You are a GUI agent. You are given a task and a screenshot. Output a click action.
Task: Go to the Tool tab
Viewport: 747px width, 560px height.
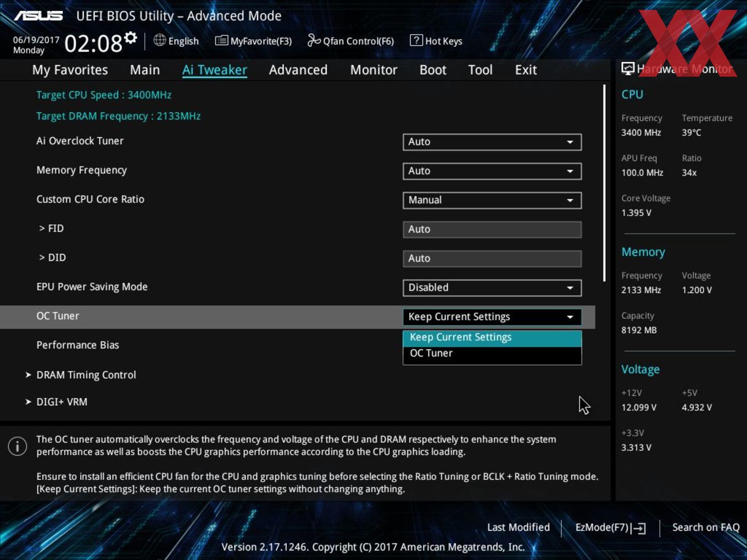click(480, 70)
